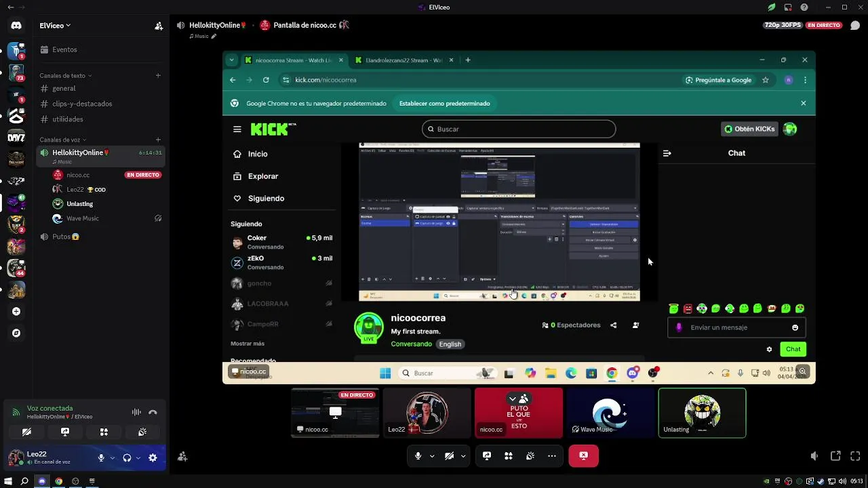Expand camera options in call controls

click(x=463, y=456)
